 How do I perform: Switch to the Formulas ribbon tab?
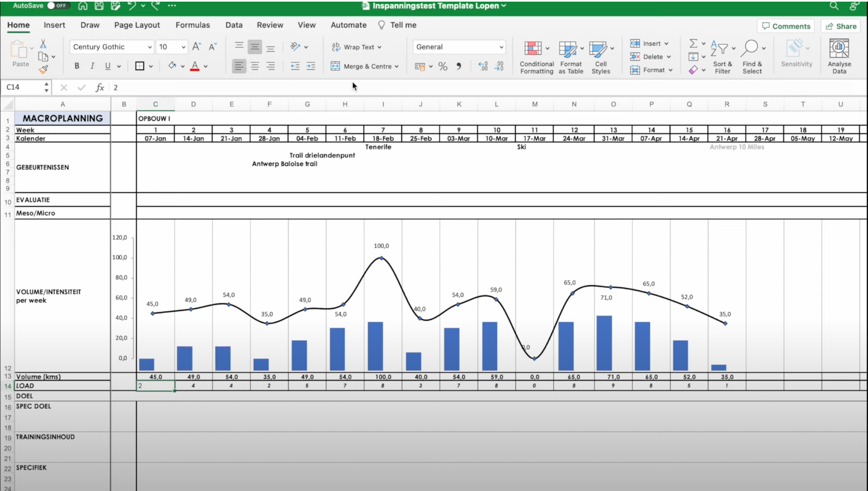tap(193, 25)
